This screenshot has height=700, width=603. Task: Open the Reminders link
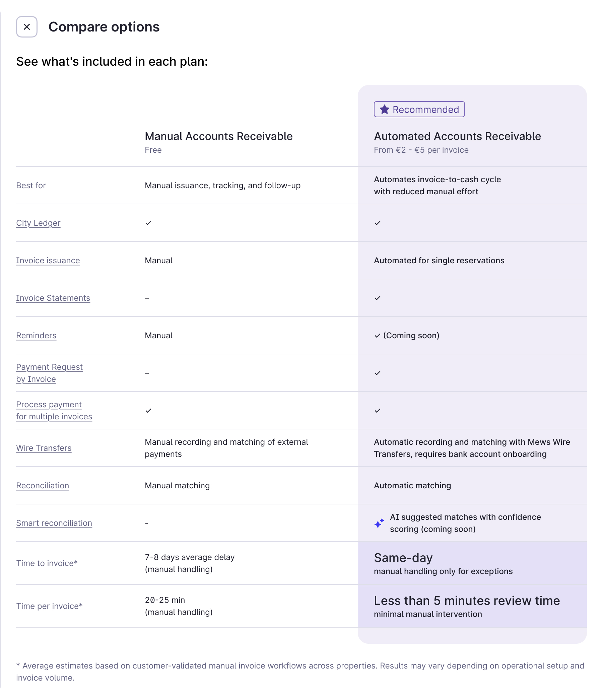36,336
